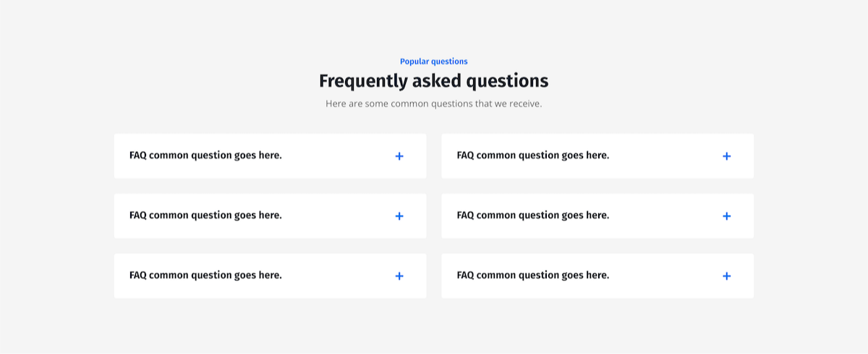868x354 pixels.
Task: Click the question text in the top-left FAQ card
Action: pyautogui.click(x=205, y=156)
